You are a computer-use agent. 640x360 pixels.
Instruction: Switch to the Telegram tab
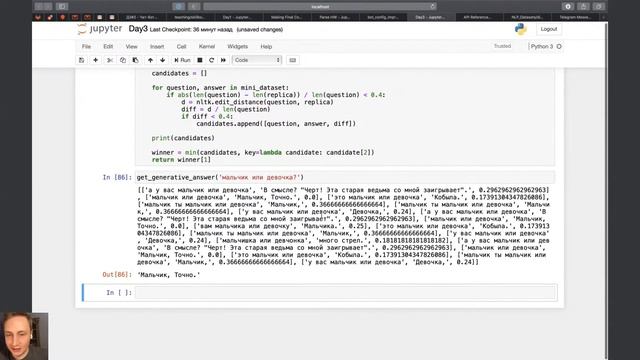coord(575,17)
